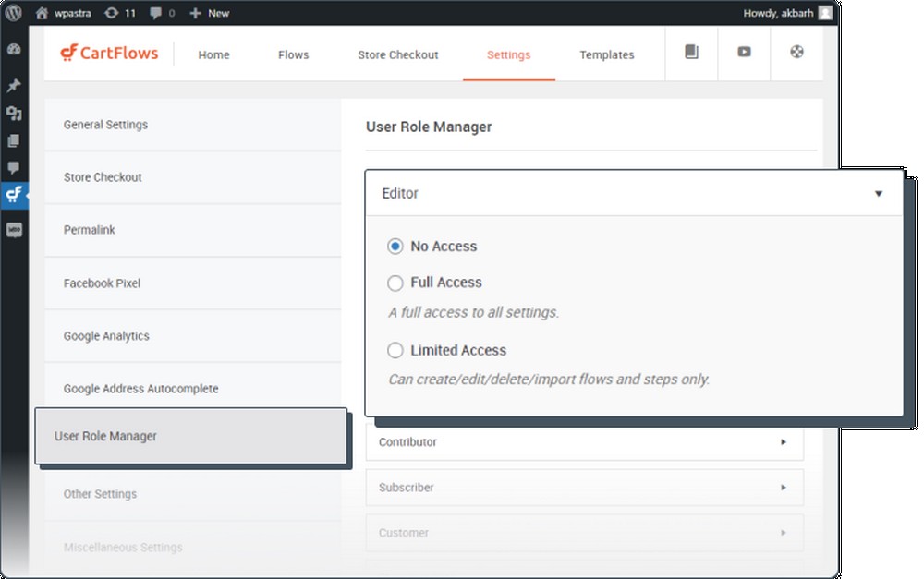Open the knowledge base book icon

(691, 52)
